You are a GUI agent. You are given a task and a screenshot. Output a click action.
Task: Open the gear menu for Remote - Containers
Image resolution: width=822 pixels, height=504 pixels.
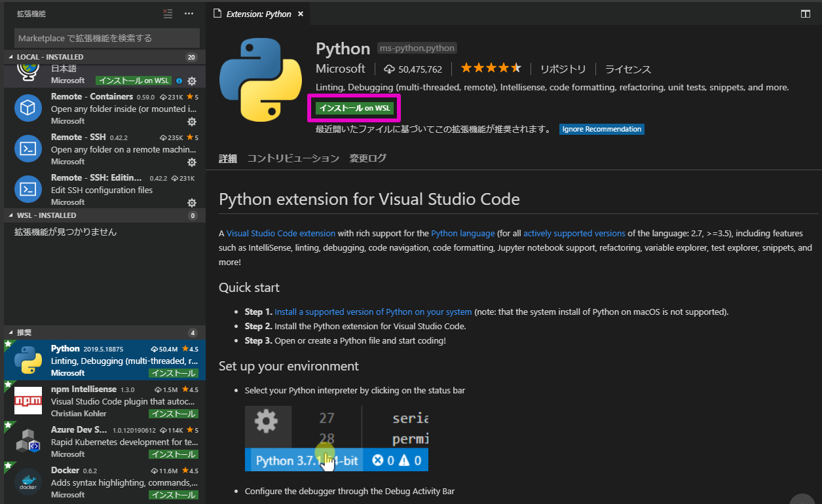point(191,120)
